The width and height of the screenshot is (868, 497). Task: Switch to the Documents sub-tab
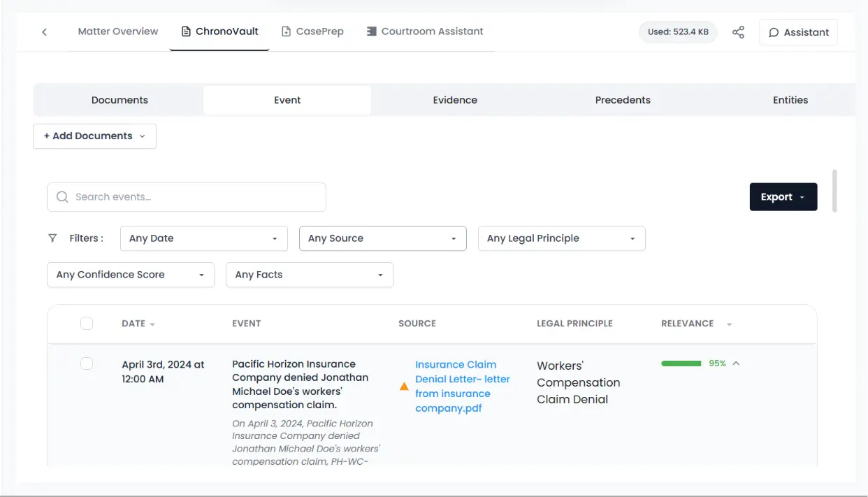point(120,100)
